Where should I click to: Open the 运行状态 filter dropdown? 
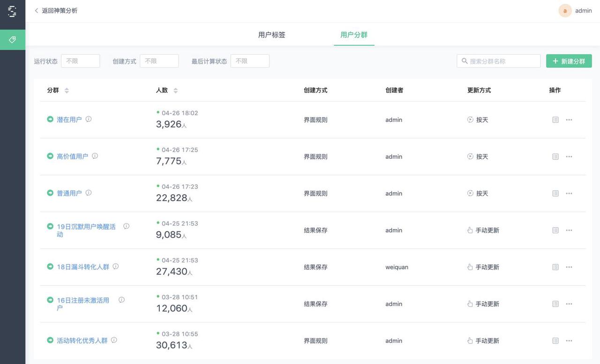click(x=81, y=61)
